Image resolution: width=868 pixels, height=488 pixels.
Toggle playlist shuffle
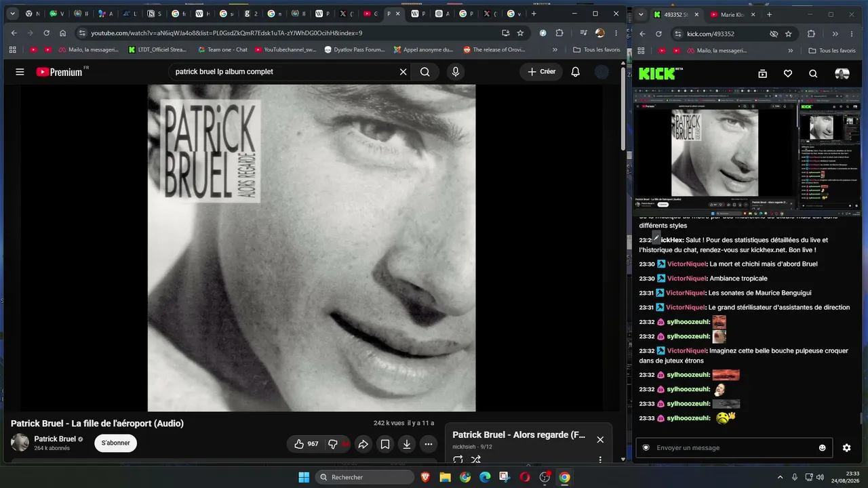tap(475, 460)
